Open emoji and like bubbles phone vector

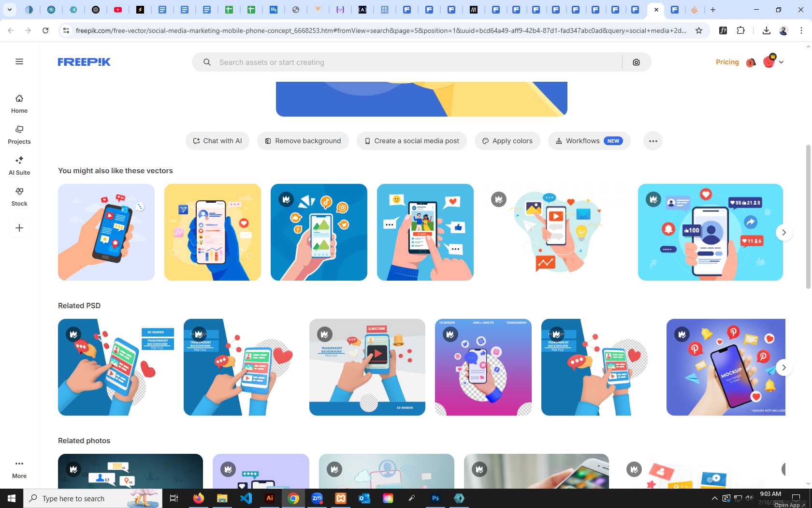click(425, 232)
